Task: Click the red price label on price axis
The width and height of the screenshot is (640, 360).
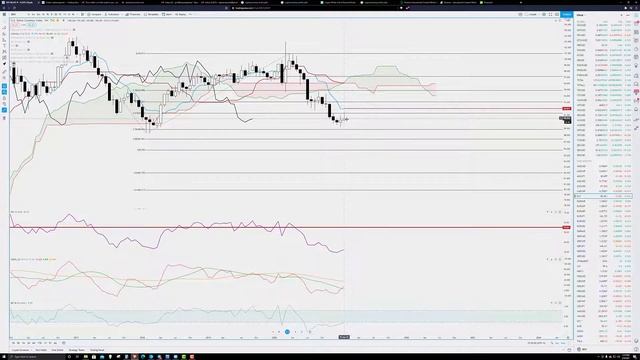Action: pyautogui.click(x=567, y=109)
